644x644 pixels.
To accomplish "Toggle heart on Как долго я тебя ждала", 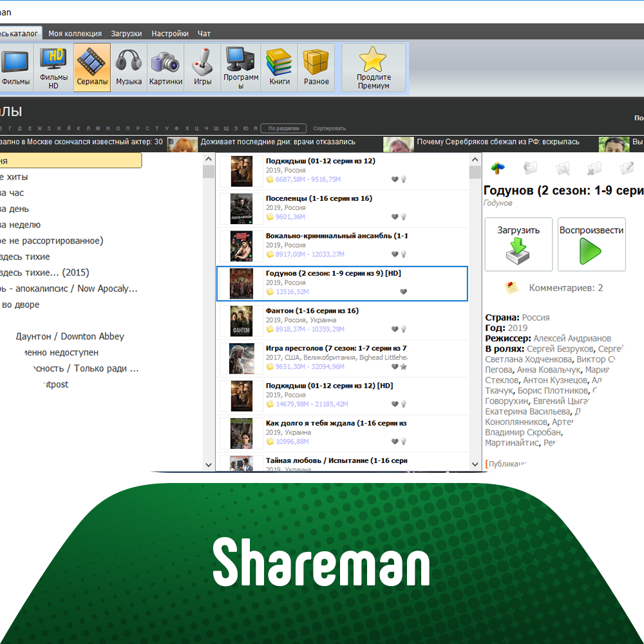I will [395, 442].
